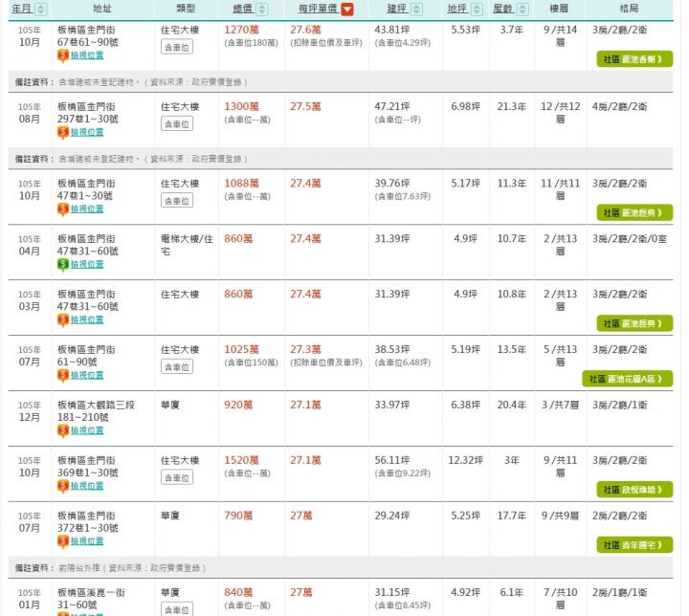The width and height of the screenshot is (689, 616).
Task: Open 檢視位置 link for 金門街297巷1~30號
Action: pyautogui.click(x=87, y=132)
